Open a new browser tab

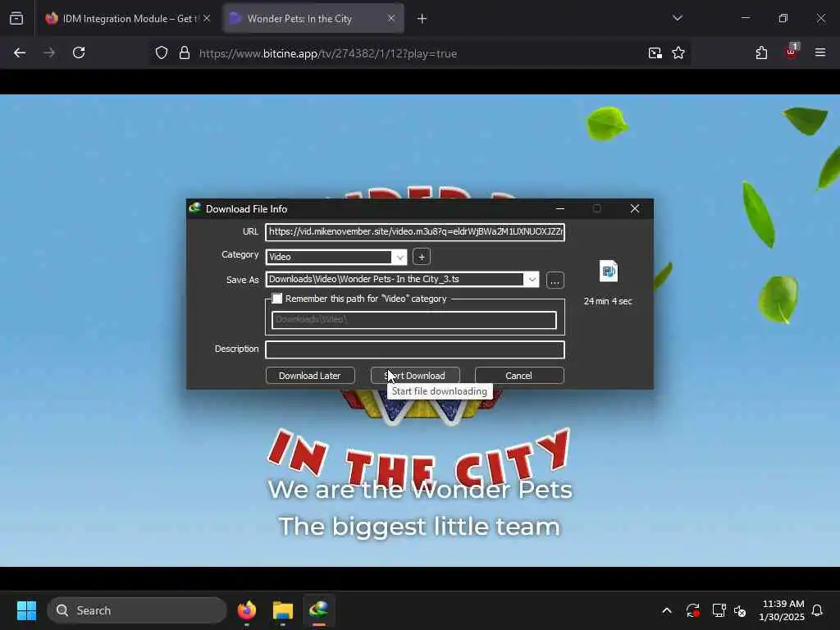422,19
